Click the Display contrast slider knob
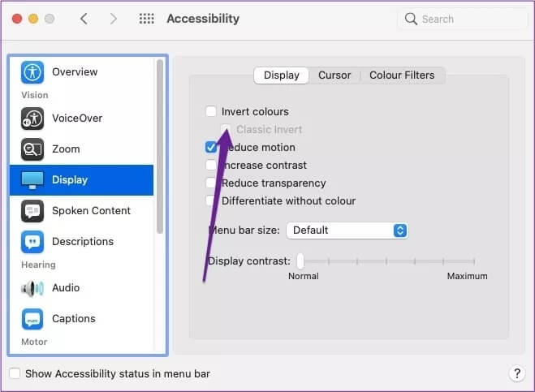 tap(300, 261)
